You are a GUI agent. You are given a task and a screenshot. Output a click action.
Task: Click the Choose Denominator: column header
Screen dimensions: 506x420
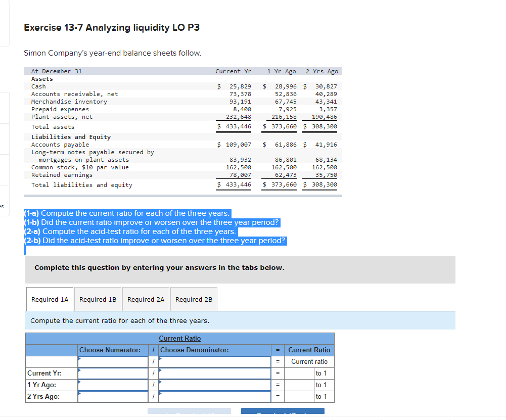point(195,350)
